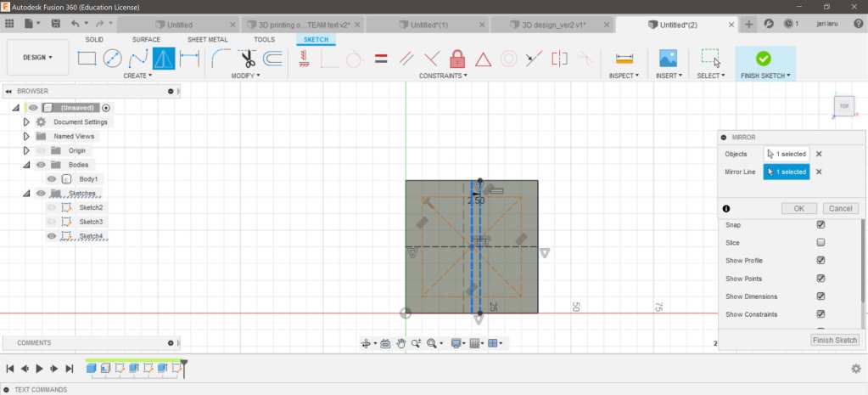868x395 pixels.
Task: Select the 2-Point Rectangle sketch tool
Action: click(87, 58)
